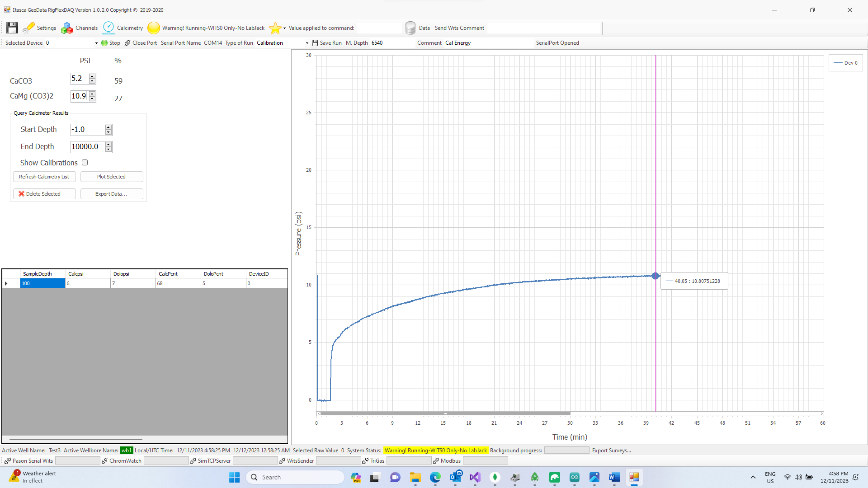Open Settings wrench icon
Viewport: 868px width, 488px height.
pos(29,28)
